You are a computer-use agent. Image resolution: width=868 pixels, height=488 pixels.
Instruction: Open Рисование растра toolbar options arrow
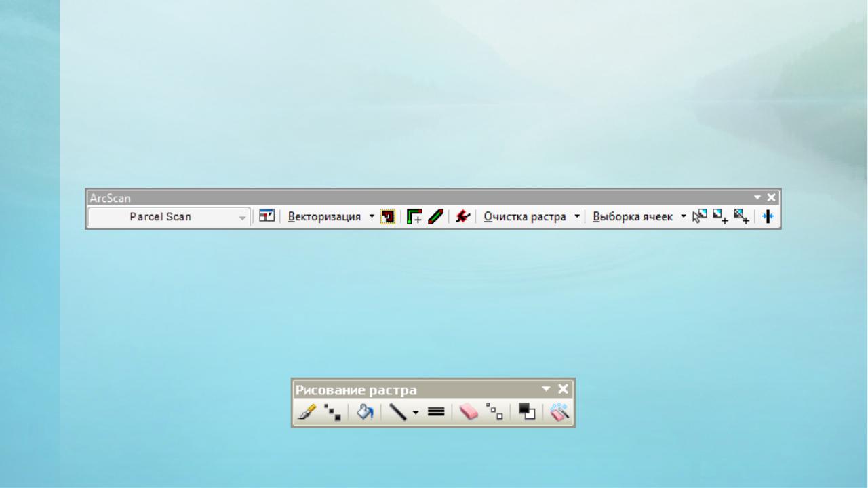[547, 389]
